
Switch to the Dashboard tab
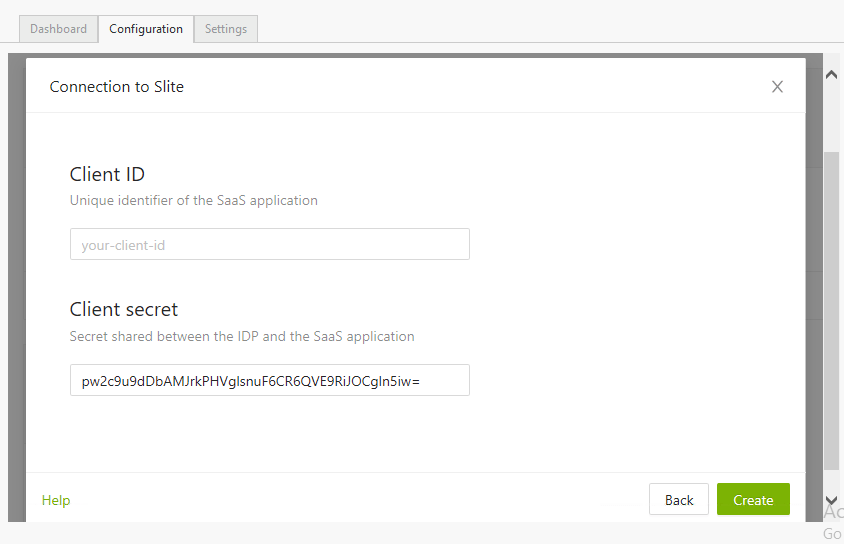pos(59,29)
